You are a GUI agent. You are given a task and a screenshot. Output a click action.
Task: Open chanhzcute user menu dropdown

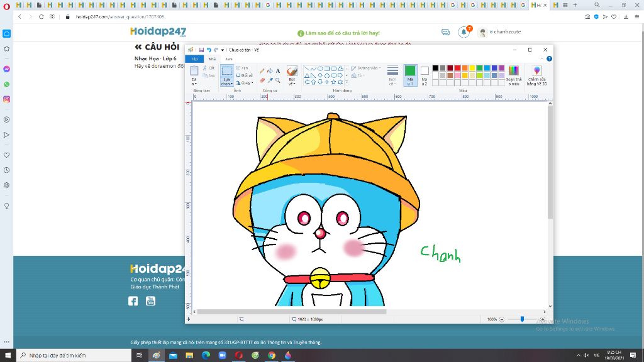click(505, 31)
